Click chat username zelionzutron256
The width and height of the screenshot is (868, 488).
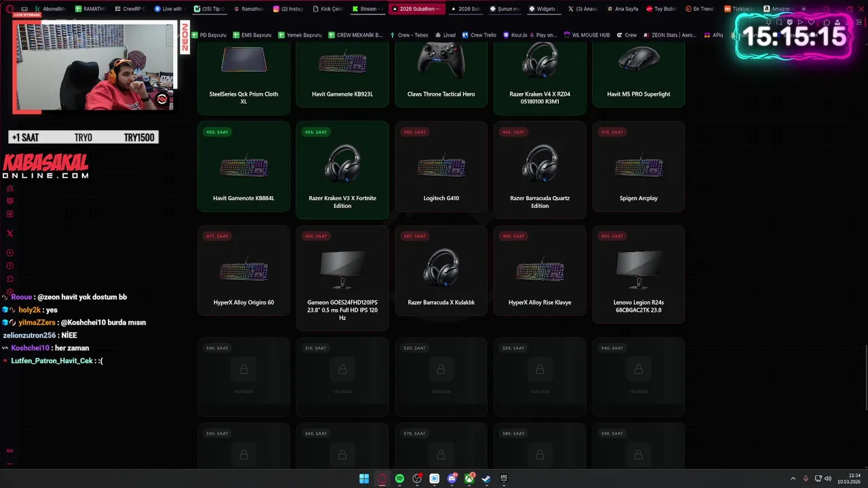29,335
